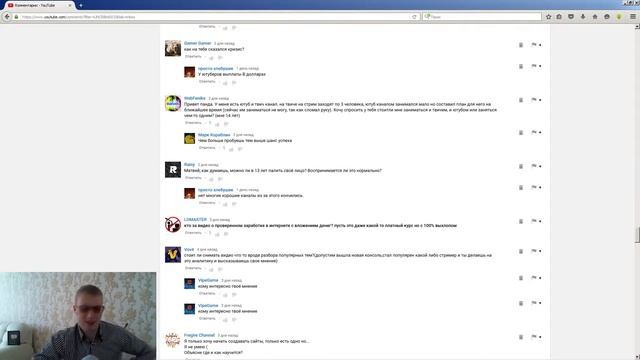Like Vovk's comment
Screen dimensions: 640x360
pos(211,269)
